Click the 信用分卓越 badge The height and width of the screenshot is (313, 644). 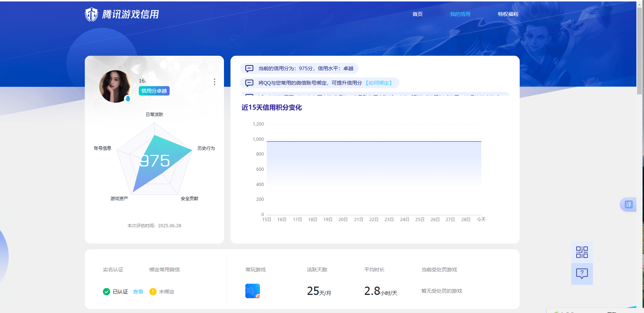point(154,91)
